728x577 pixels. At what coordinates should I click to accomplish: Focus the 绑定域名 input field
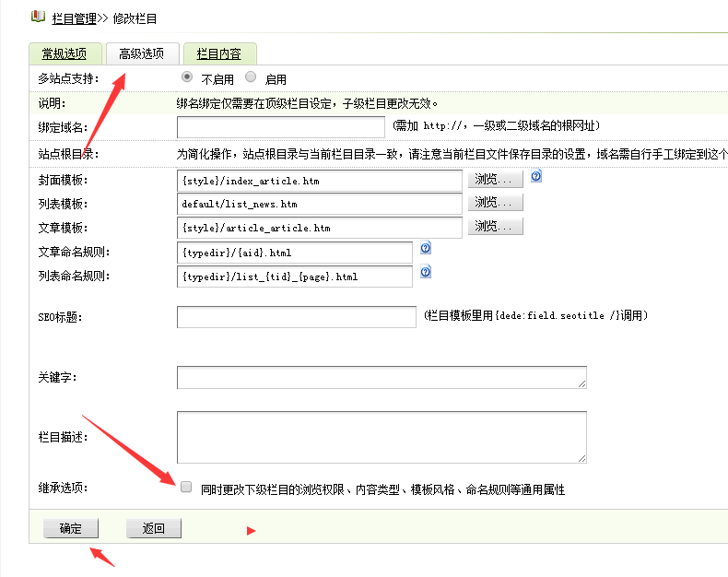280,127
